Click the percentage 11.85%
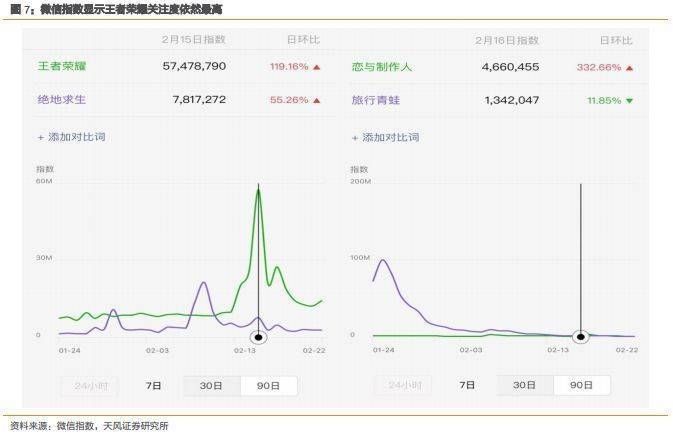Image resolution: width=673 pixels, height=436 pixels. [604, 101]
